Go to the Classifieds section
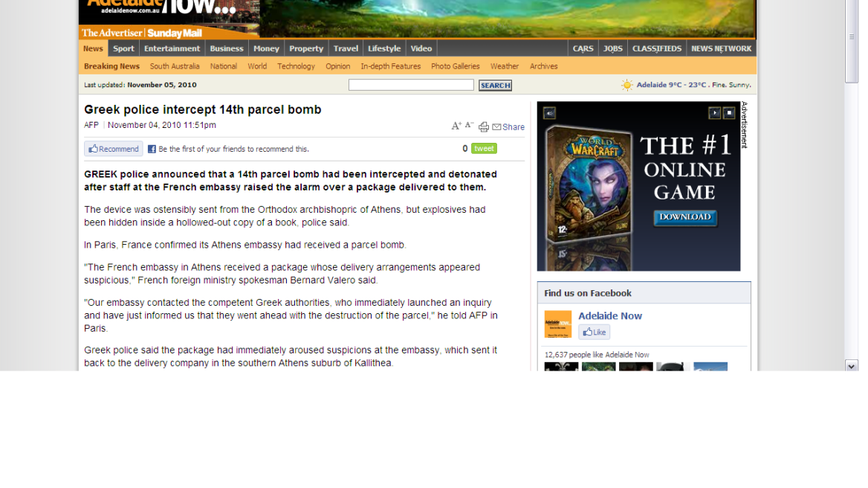Viewport: 868px width, 488px height. click(x=656, y=48)
